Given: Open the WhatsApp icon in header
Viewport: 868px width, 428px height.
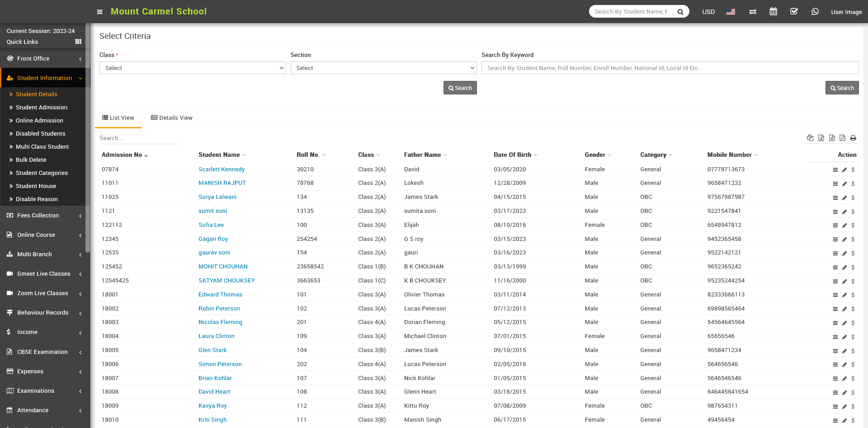Looking at the screenshot, I should point(815,12).
